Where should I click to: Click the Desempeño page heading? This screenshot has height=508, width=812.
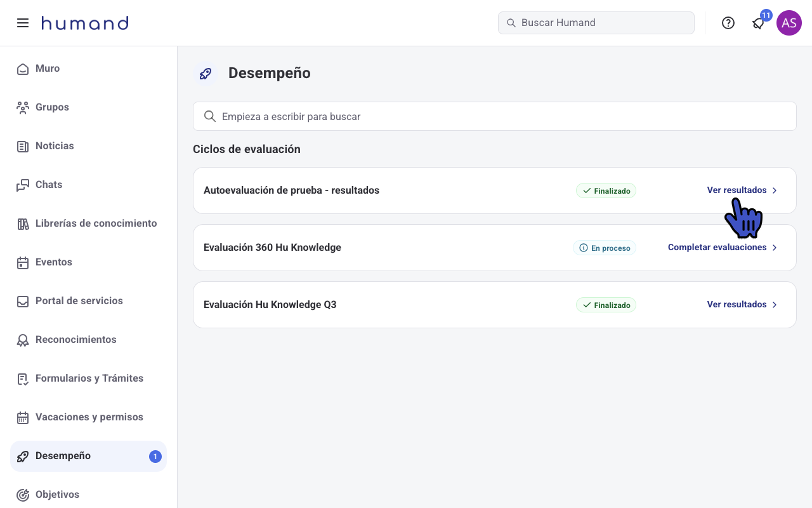[270, 73]
